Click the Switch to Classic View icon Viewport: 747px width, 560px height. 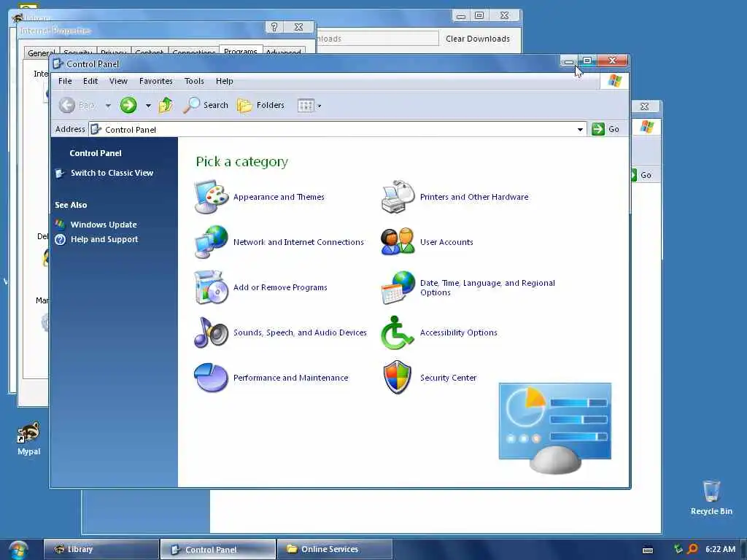(x=60, y=174)
